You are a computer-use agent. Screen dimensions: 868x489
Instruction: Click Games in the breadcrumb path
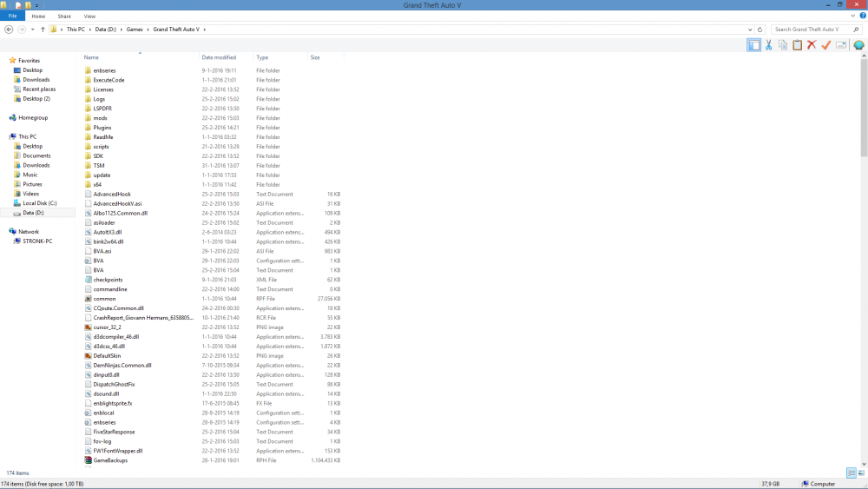click(x=135, y=30)
